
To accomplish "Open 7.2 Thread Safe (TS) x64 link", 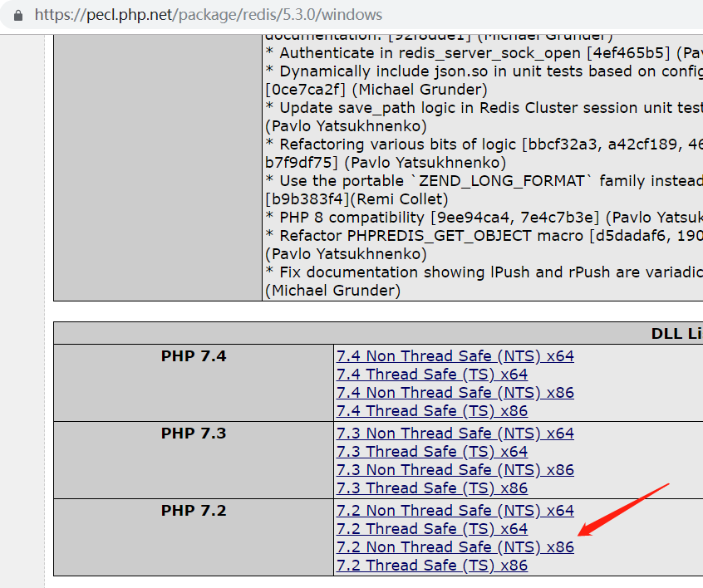I will point(432,529).
